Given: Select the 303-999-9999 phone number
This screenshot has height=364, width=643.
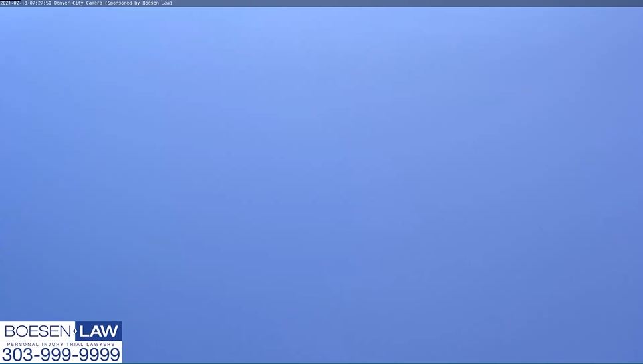Looking at the screenshot, I should click(x=61, y=355).
